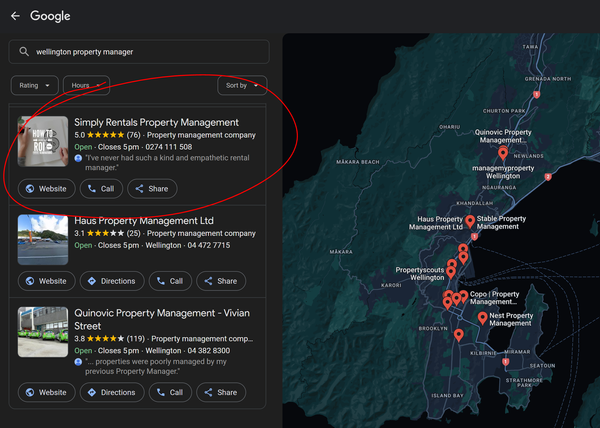This screenshot has height=428, width=600.
Task: Call Simply Rentals Property Management
Action: click(x=101, y=189)
